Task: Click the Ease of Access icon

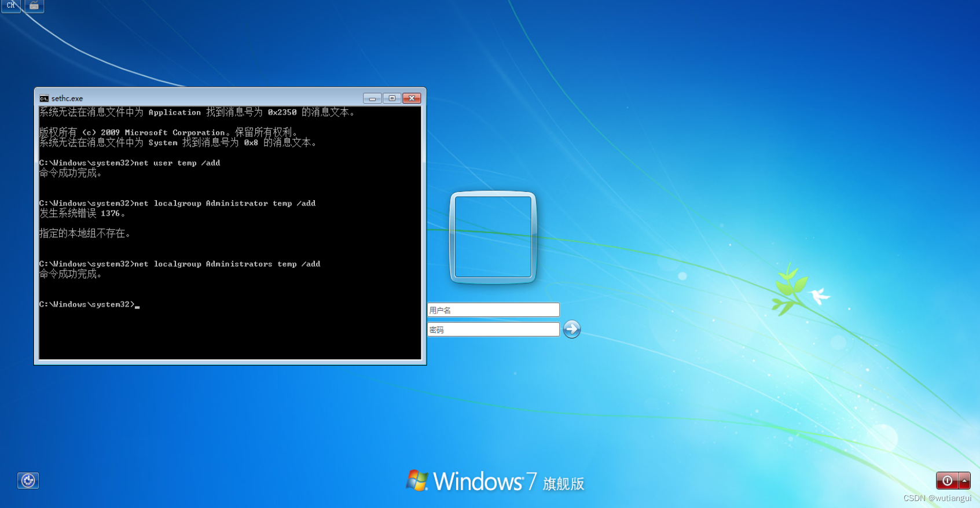Action: tap(28, 480)
